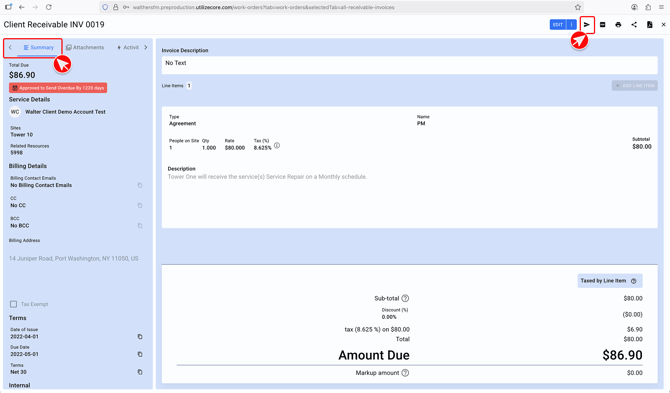Click the Tower 10 site value
This screenshot has height=393, width=670.
pos(22,135)
